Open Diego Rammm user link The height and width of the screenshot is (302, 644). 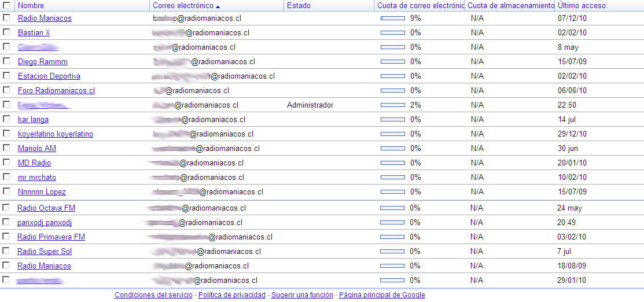(x=43, y=62)
